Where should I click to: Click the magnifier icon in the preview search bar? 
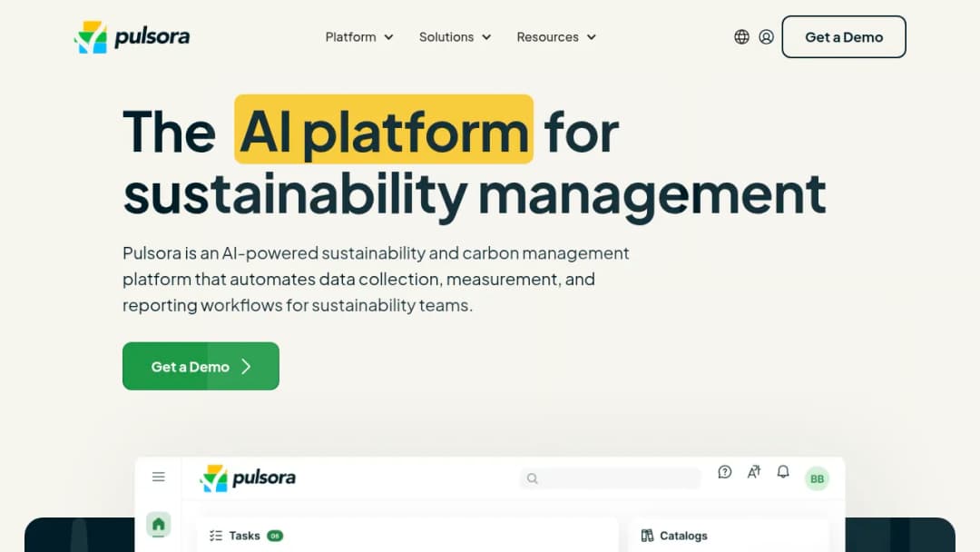(533, 478)
